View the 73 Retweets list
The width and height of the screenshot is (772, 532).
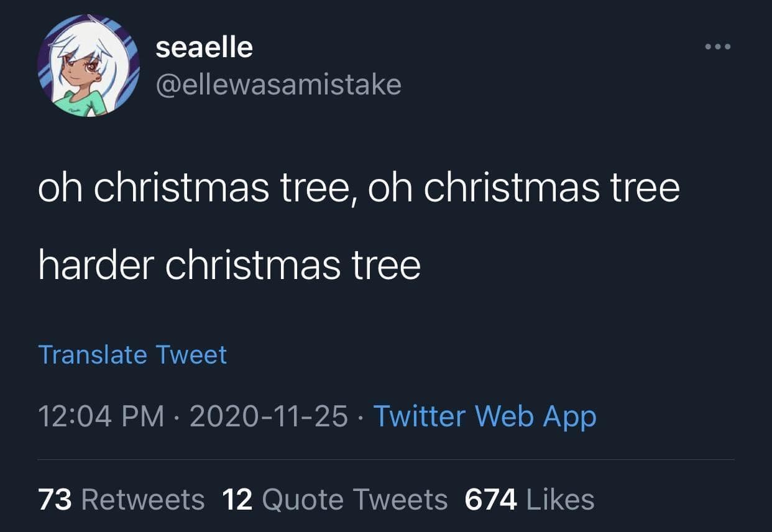[x=121, y=499]
